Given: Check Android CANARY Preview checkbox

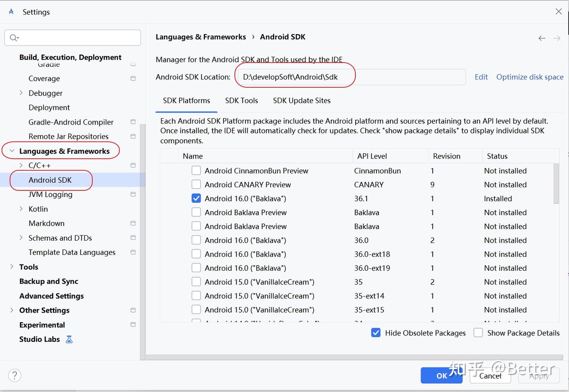Looking at the screenshot, I should (x=196, y=185).
